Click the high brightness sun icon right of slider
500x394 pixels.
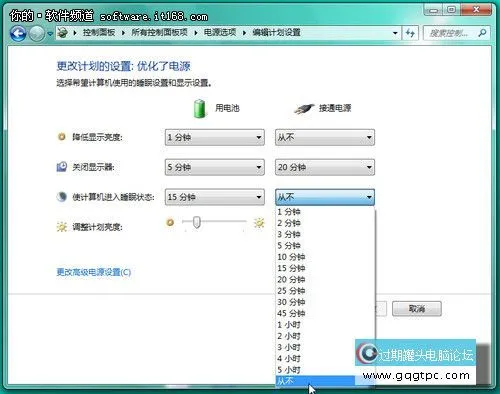pos(259,223)
